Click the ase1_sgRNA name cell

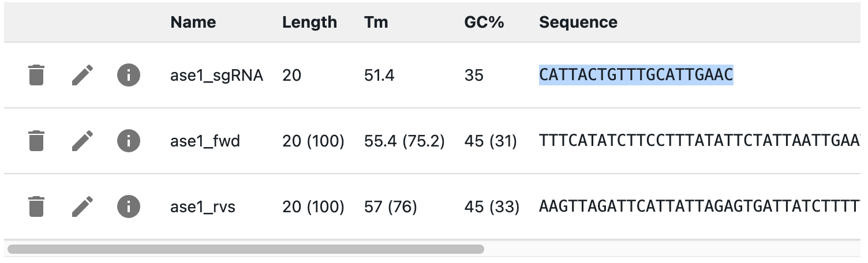[x=216, y=75]
